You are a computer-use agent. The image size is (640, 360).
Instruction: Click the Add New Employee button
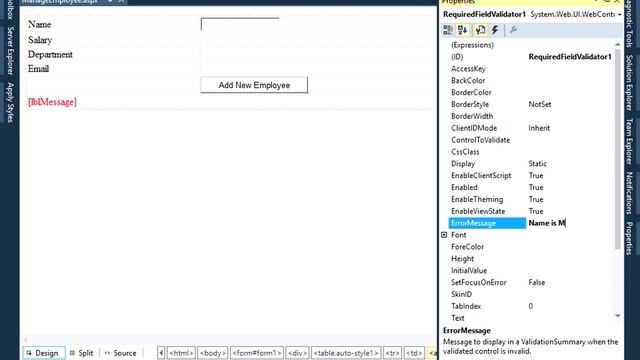pos(254,85)
